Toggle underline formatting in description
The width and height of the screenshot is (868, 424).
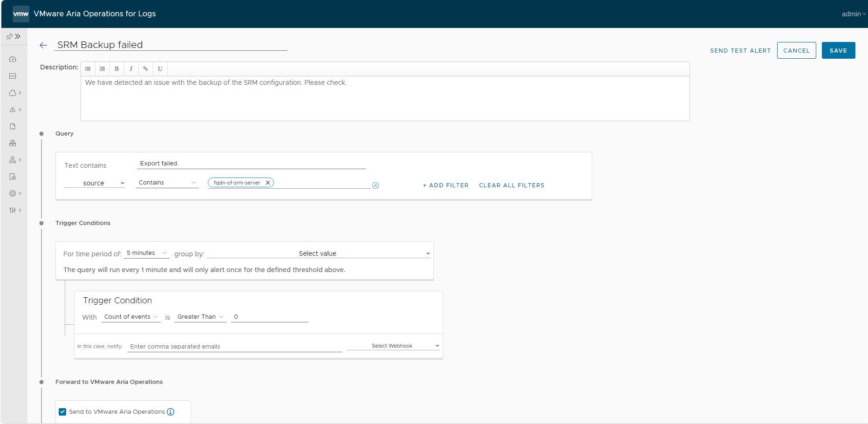(x=160, y=68)
